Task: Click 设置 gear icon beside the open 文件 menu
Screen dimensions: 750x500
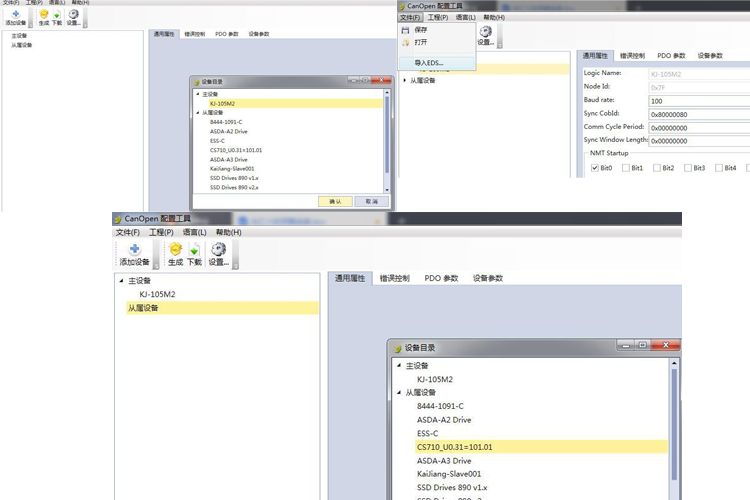Action: click(x=485, y=32)
